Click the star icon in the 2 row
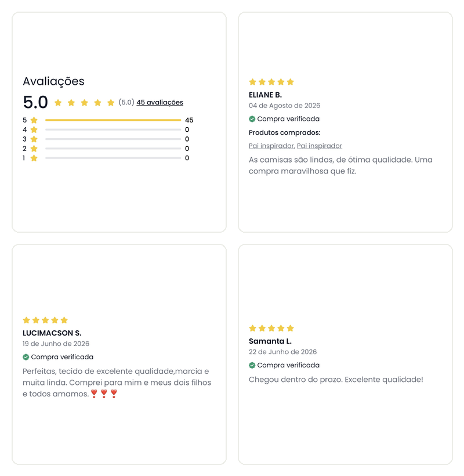This screenshot has width=464, height=476. pyautogui.click(x=34, y=149)
